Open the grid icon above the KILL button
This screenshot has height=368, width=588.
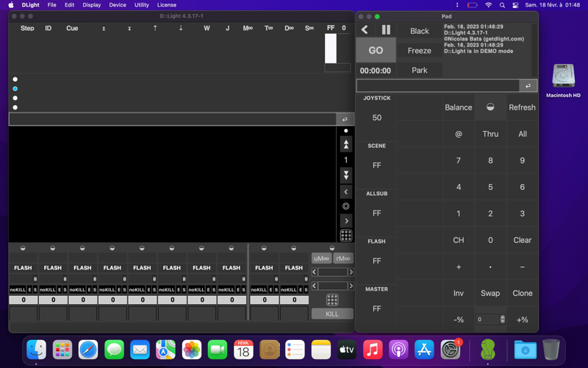click(332, 300)
